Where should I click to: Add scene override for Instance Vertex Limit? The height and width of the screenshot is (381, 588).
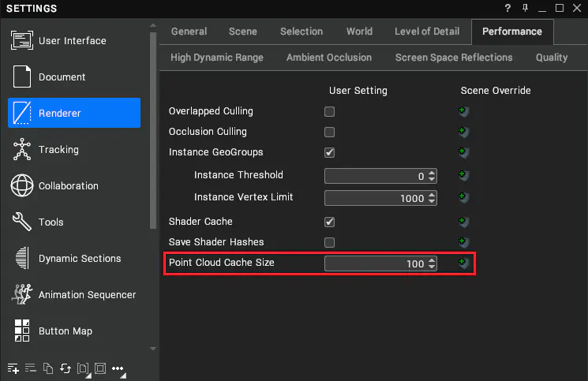coord(463,197)
